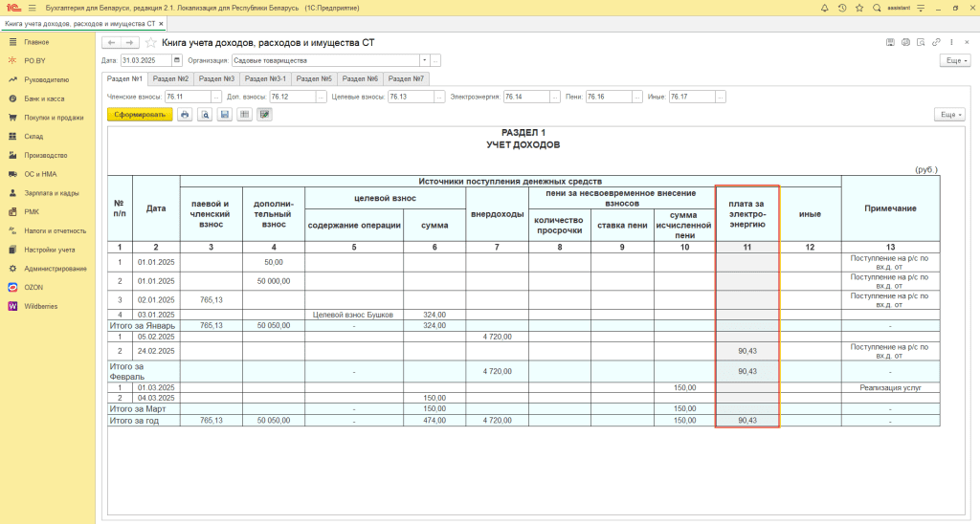Select cell 'Целевой взнос Бушков'
Viewport: 980px width, 524px height.
[354, 315]
